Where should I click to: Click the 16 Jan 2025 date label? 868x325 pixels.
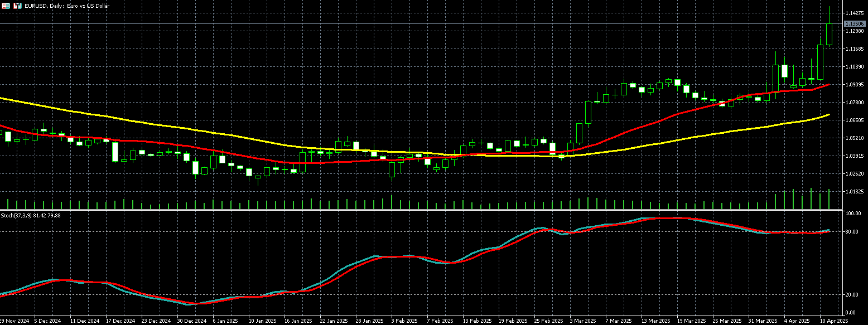298,321
